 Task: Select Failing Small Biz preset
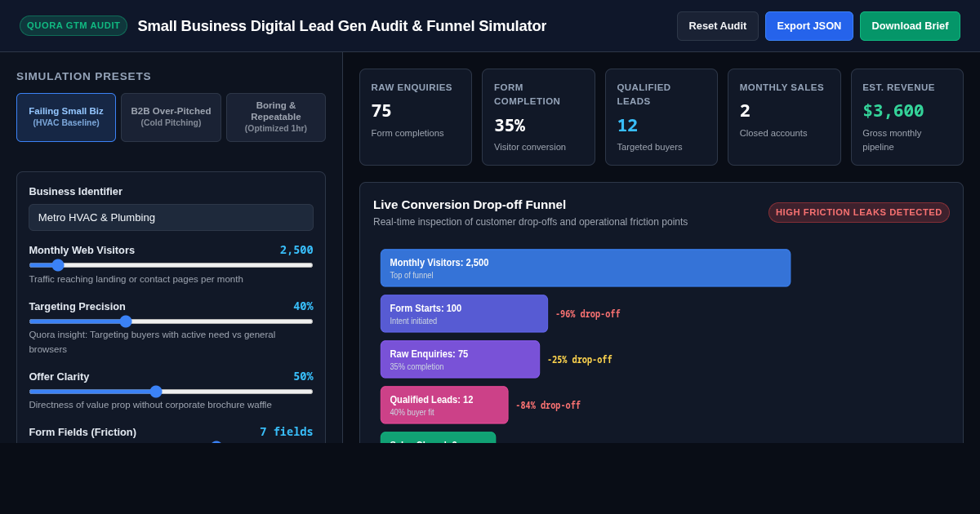pos(66,117)
